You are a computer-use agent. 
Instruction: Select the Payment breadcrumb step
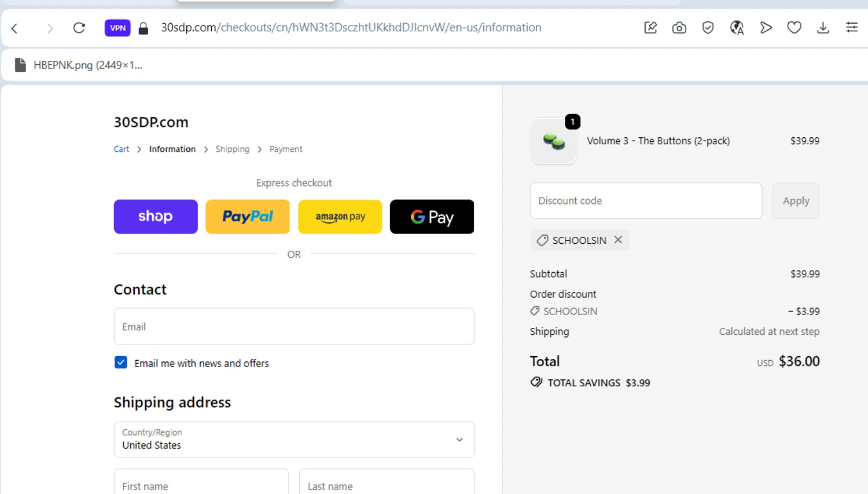pyautogui.click(x=286, y=149)
